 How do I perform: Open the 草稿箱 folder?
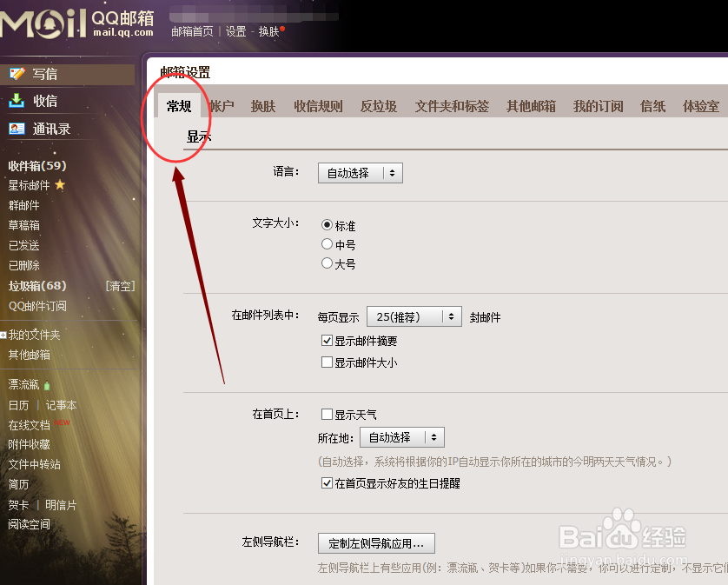coord(23,225)
